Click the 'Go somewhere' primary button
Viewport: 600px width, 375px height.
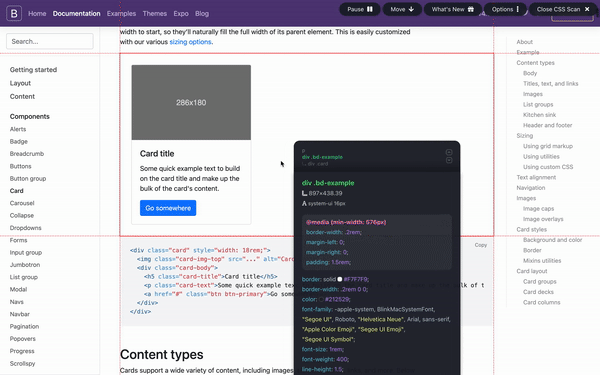tap(168, 208)
